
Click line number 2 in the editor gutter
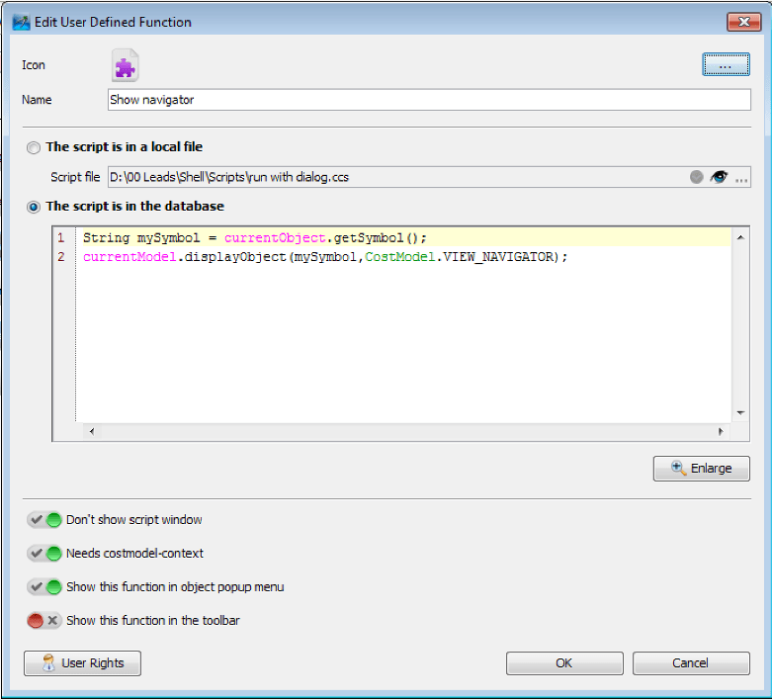coord(61,257)
